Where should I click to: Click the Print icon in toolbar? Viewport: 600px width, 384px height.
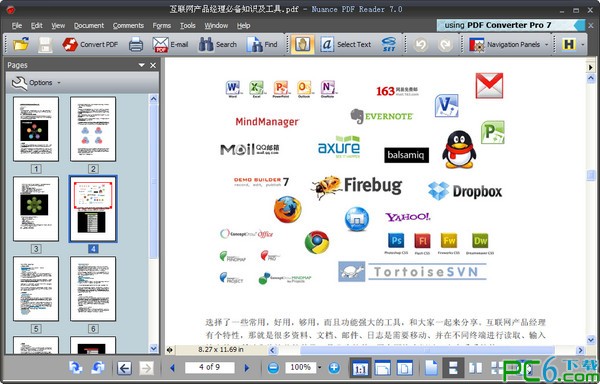pos(136,45)
